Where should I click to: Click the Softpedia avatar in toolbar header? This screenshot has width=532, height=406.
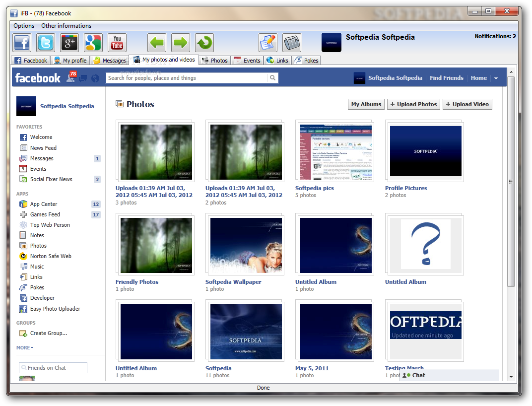pyautogui.click(x=331, y=42)
